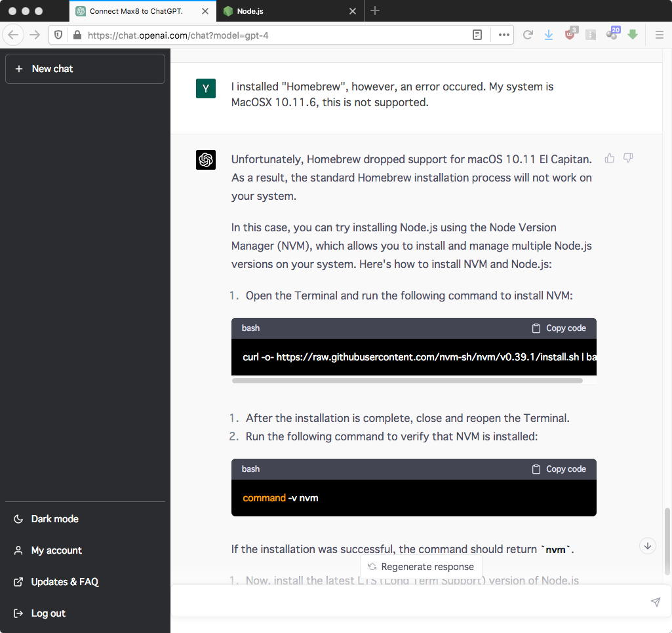672x633 pixels.
Task: Toggle Dark mode in sidebar
Action: (x=85, y=518)
